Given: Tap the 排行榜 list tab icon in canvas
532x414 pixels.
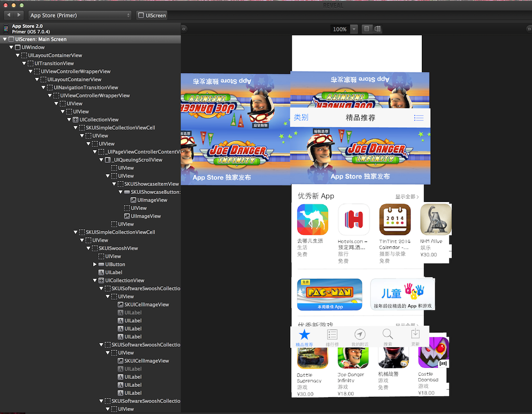Looking at the screenshot, I should click(x=332, y=335).
